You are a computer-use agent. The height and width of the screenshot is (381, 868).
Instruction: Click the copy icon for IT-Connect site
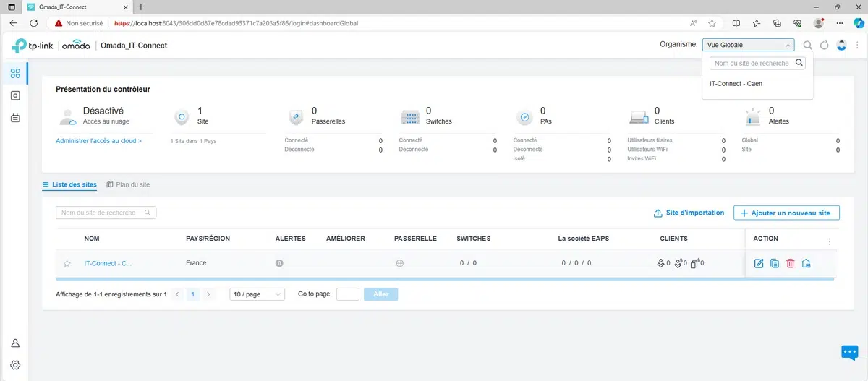[775, 263]
